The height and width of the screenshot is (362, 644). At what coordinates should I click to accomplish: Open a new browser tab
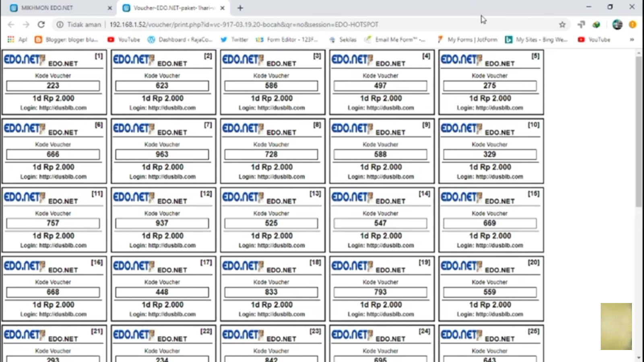(240, 8)
